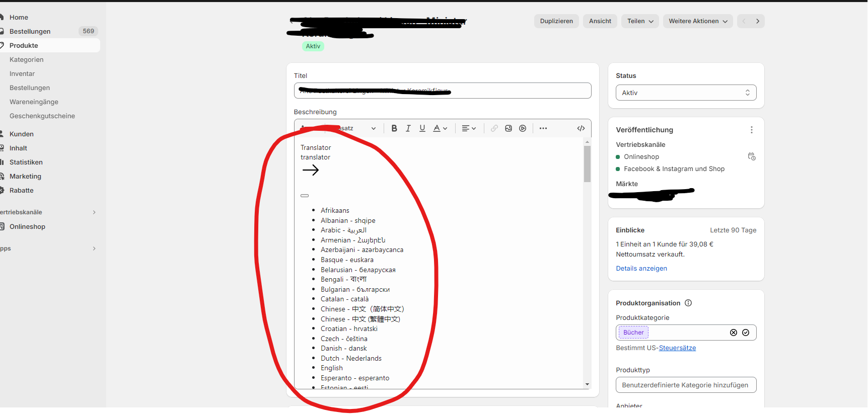Viewport: 868px width, 414px height.
Task: Go to the previous product
Action: (744, 21)
